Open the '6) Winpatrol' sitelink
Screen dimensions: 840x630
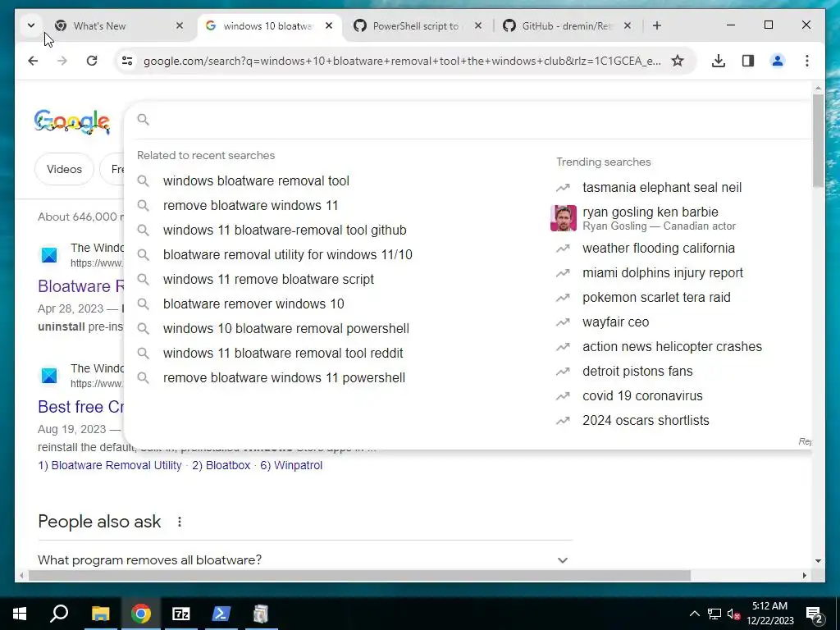[x=291, y=466]
